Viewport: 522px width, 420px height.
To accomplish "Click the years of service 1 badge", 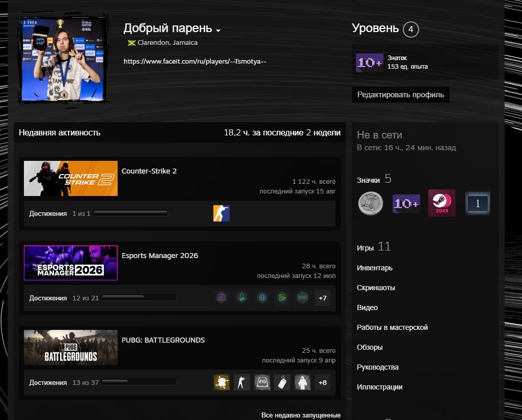I will [x=477, y=203].
